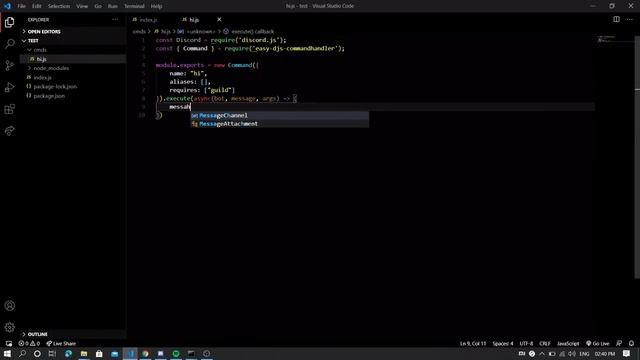Open the editor more actions ellipsis
The width and height of the screenshot is (640, 360).
point(630,19)
